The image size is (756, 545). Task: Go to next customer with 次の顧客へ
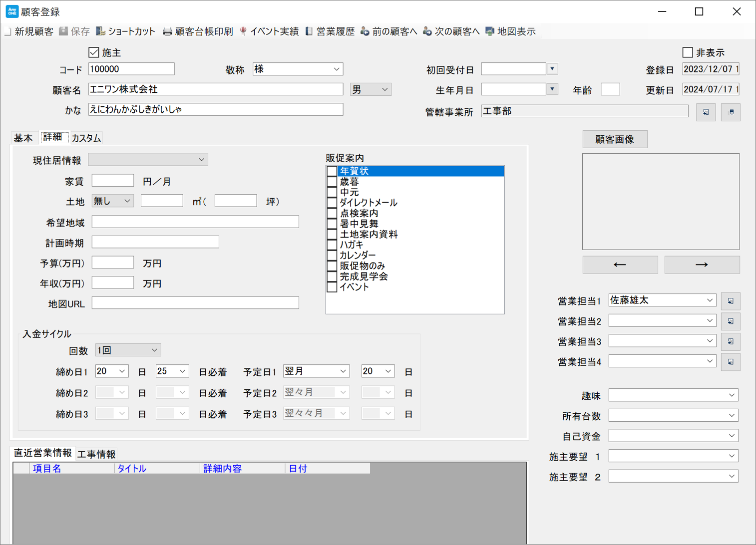[x=451, y=31]
